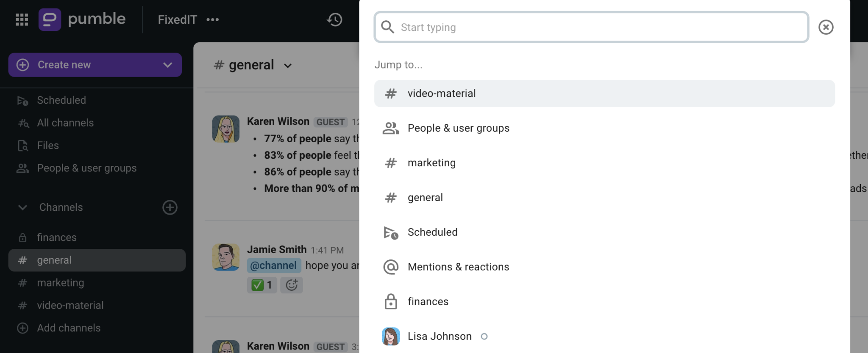Open the apps grid icon
The height and width of the screenshot is (353, 868).
click(22, 19)
